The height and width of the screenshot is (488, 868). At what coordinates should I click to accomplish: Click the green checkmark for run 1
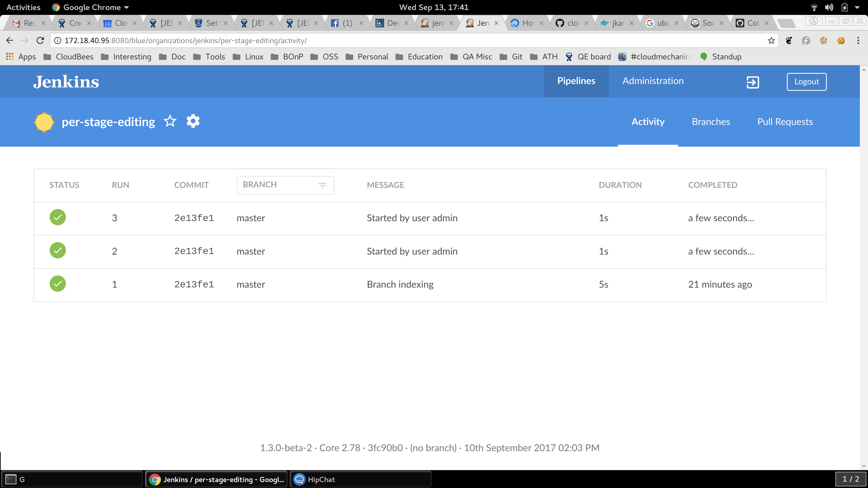(58, 284)
